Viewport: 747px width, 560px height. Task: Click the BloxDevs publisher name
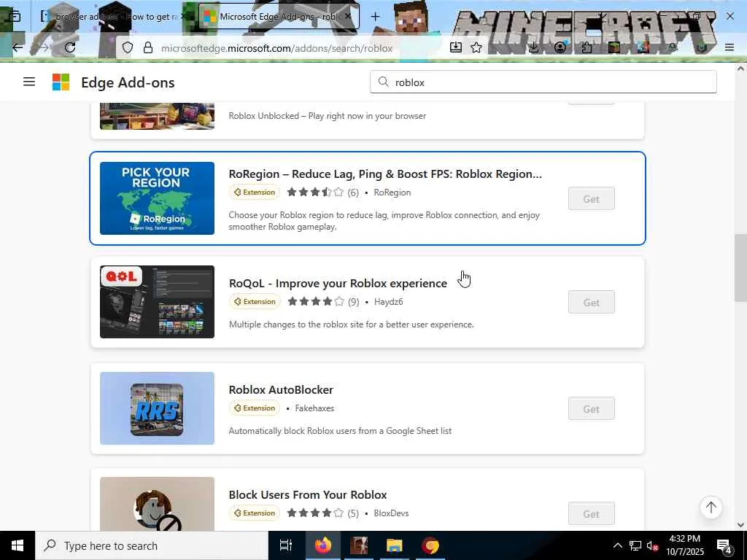coord(391,513)
